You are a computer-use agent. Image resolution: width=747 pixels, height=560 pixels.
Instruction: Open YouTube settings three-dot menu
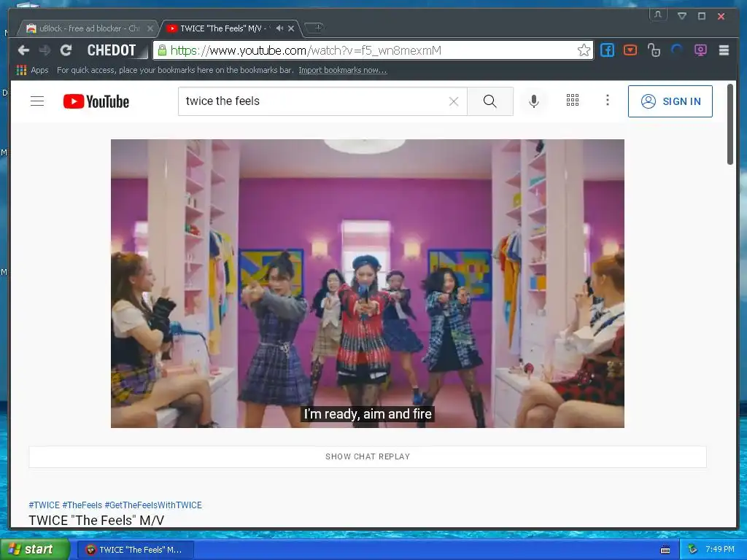point(608,100)
